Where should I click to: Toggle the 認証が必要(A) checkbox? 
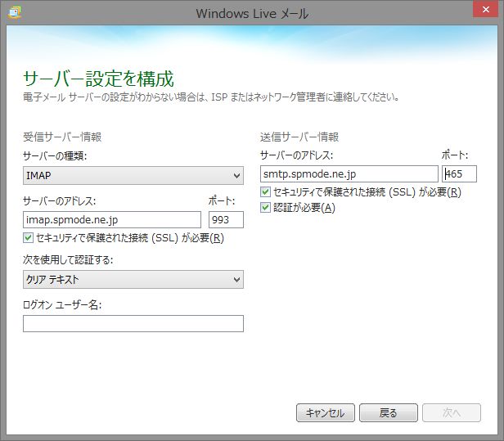(265, 208)
